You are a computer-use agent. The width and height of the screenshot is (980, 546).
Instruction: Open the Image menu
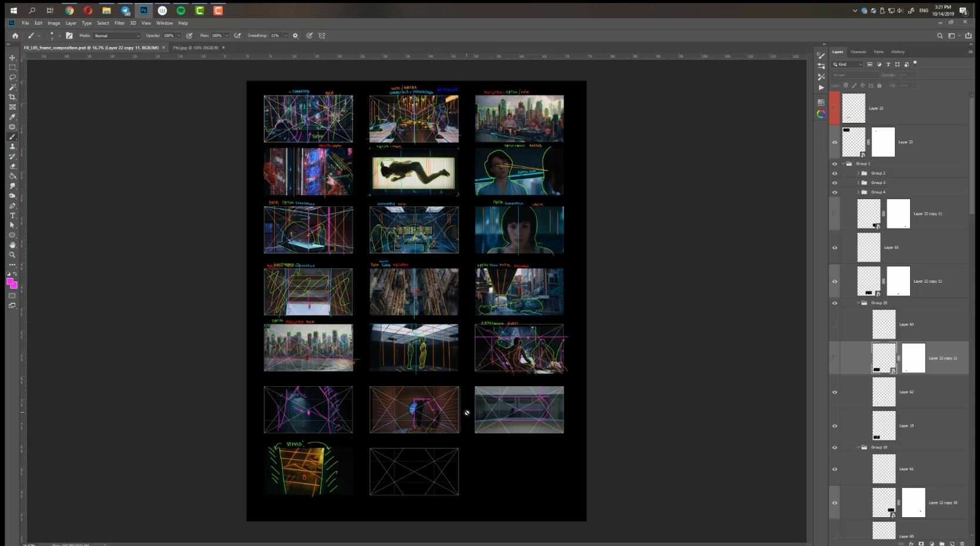tap(54, 24)
